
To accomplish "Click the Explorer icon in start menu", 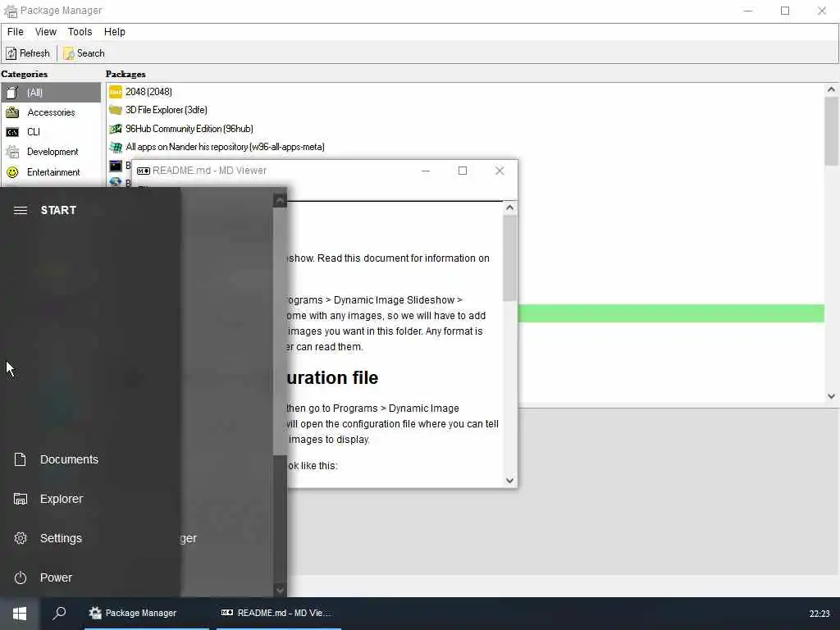I will (21, 499).
